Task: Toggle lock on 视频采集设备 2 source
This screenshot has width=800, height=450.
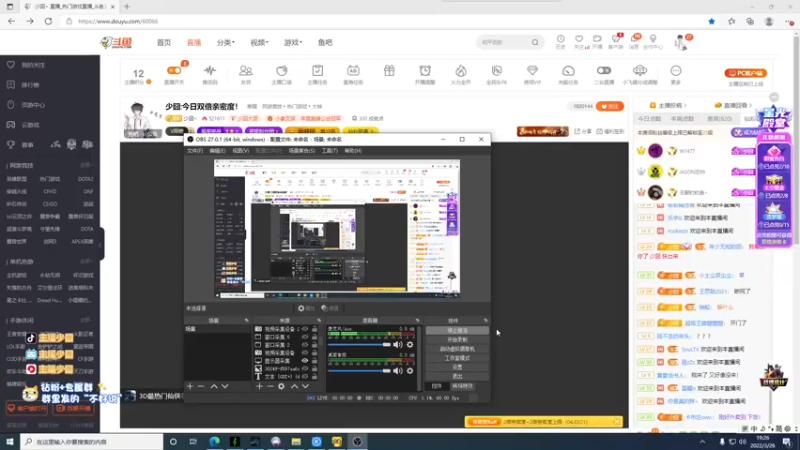Action: 314,329
